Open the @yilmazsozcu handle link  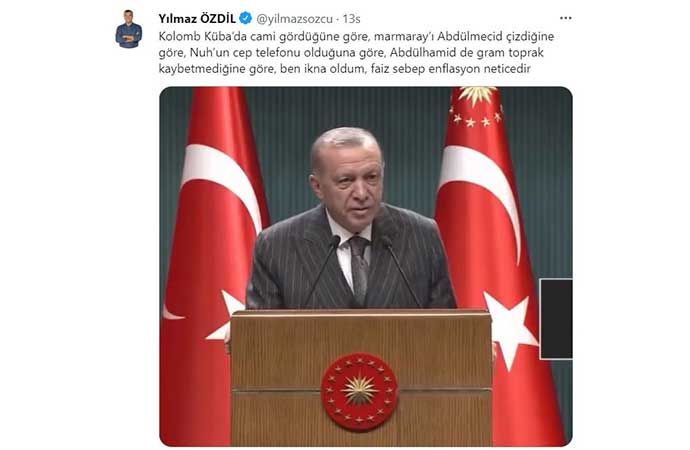pos(294,19)
